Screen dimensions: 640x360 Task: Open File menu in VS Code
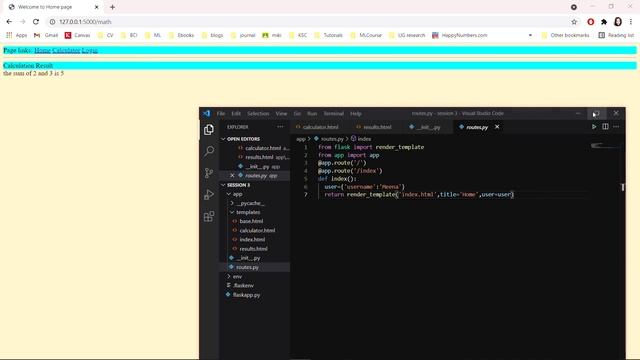pos(221,113)
